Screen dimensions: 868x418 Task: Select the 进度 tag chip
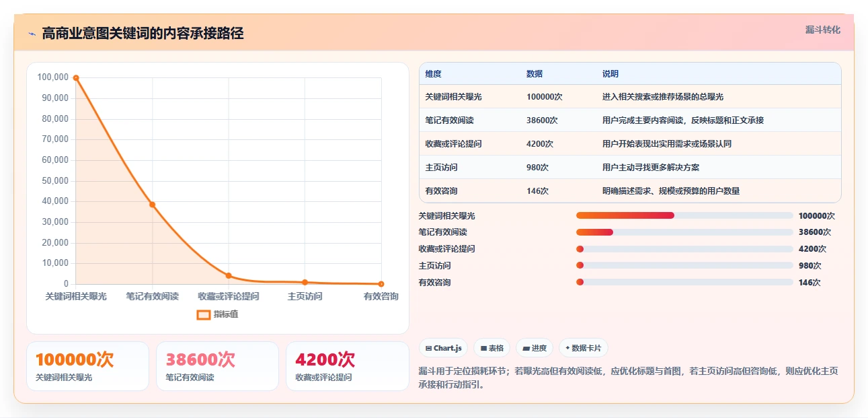tap(535, 348)
